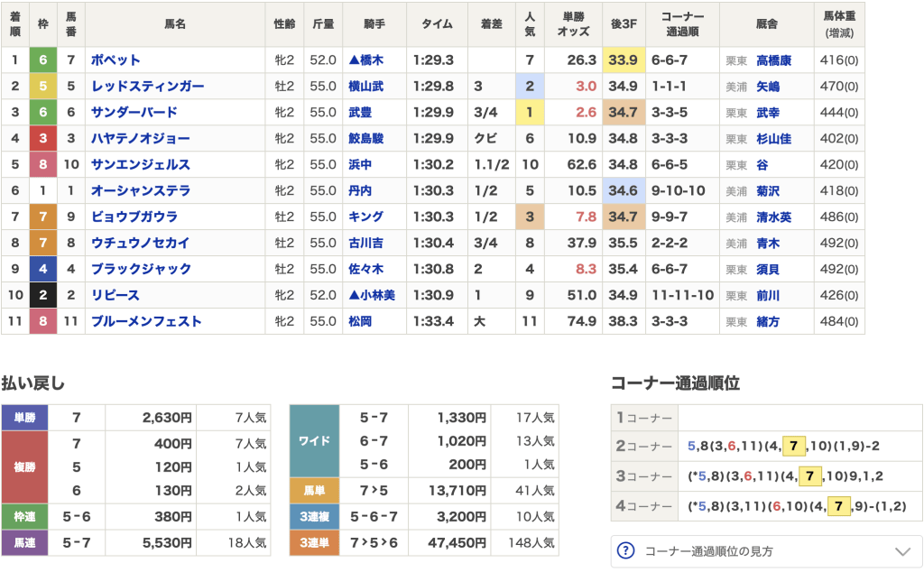
Task: Open trainer 青木 page
Action: click(768, 244)
